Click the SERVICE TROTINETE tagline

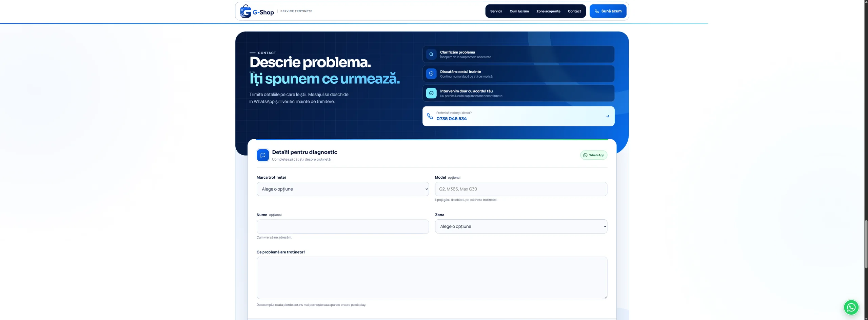point(296,11)
